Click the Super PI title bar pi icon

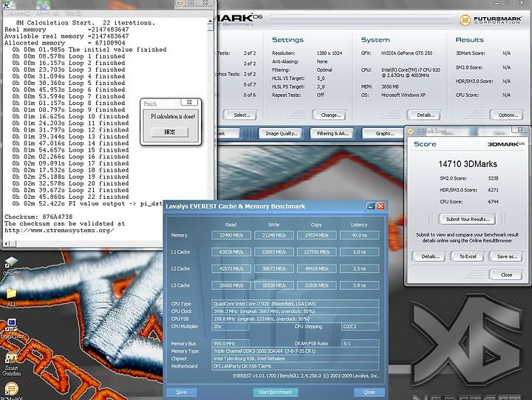coord(6,4)
